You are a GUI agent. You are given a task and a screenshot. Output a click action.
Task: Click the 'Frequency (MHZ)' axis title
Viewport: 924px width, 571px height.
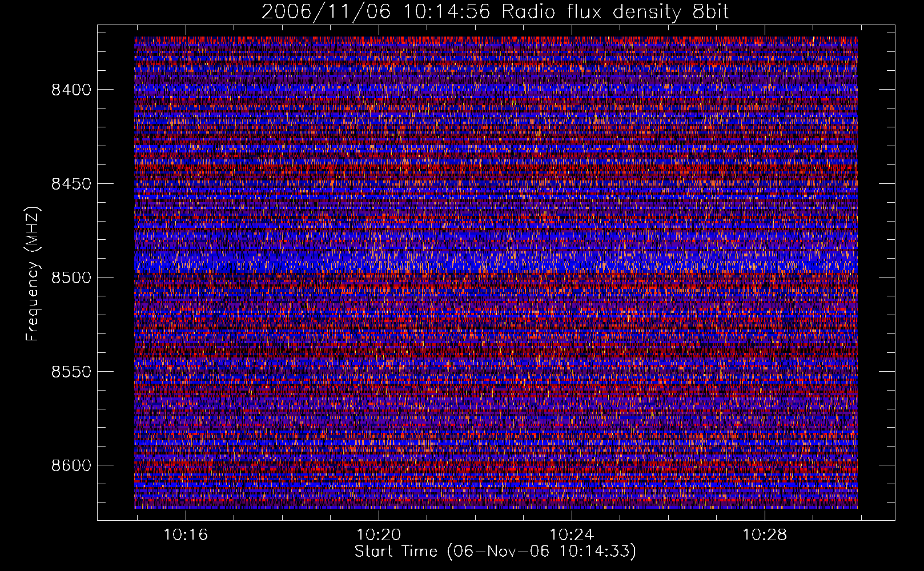33,274
